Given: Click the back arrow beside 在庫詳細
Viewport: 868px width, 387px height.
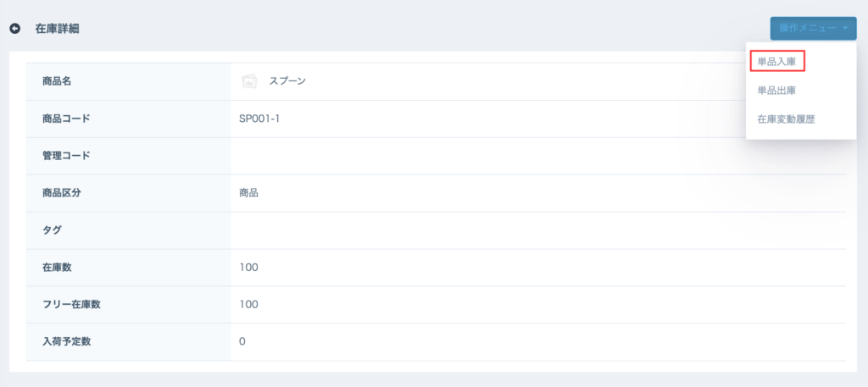Looking at the screenshot, I should 14,29.
